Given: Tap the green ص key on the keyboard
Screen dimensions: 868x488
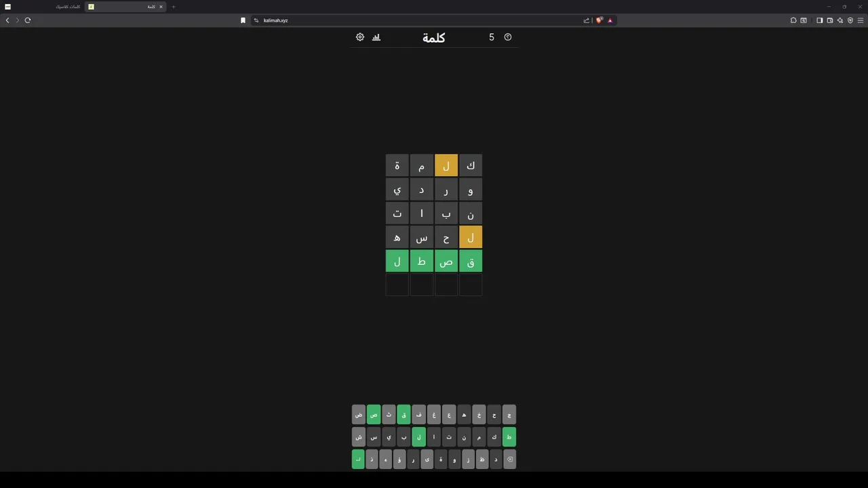Looking at the screenshot, I should point(374,414).
